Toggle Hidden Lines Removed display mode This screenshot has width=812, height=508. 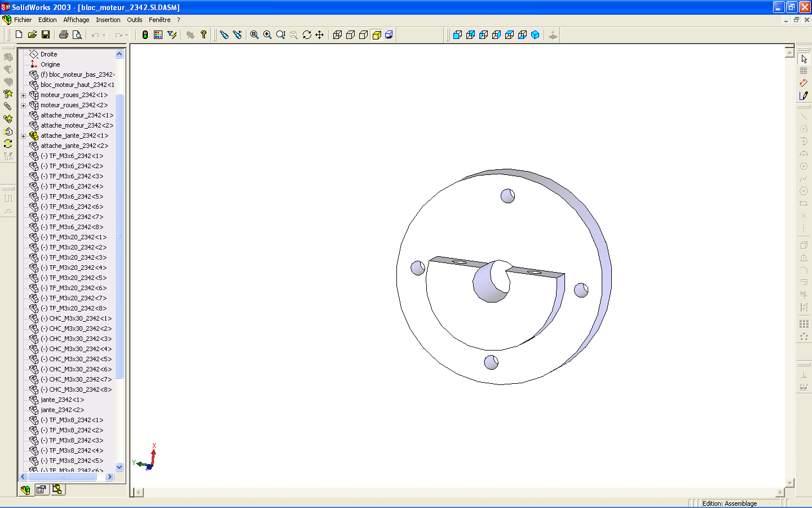[364, 35]
